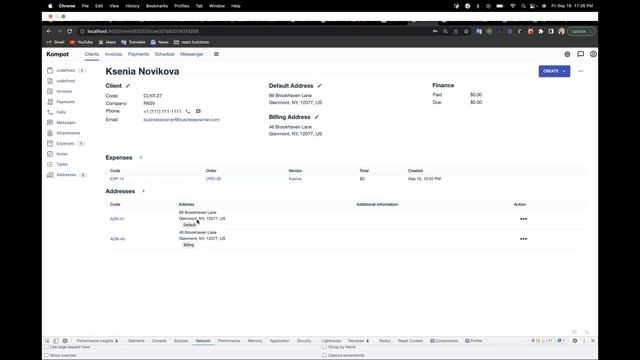Send SMS using the message icon beside phone

198,111
